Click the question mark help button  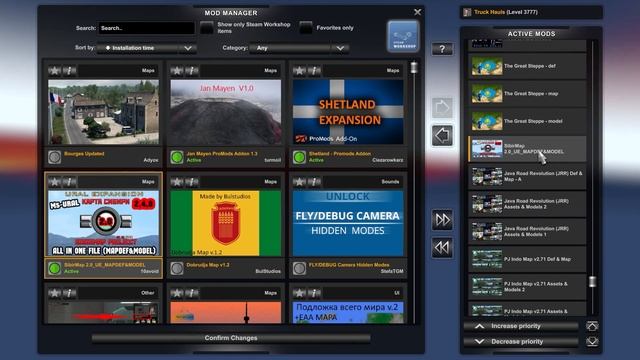point(442,49)
